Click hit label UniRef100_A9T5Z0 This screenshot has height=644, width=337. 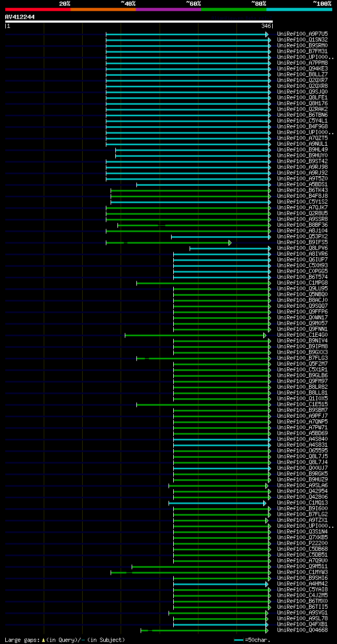302,178
